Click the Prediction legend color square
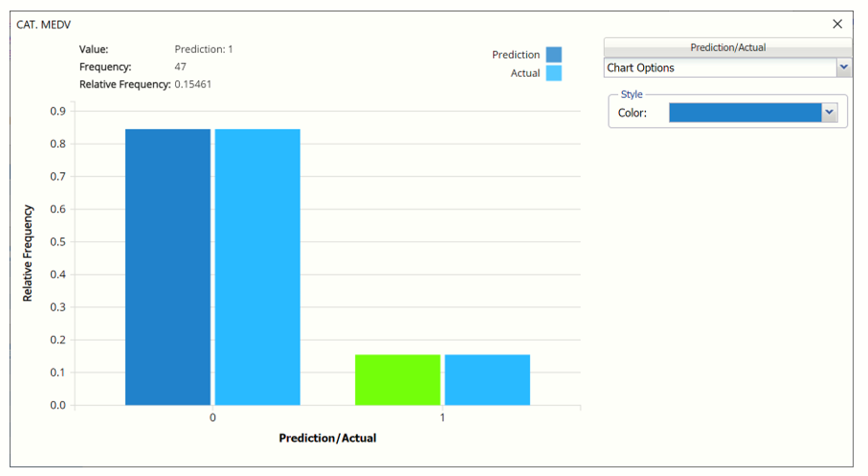This screenshot has height=476, width=868. tap(553, 55)
